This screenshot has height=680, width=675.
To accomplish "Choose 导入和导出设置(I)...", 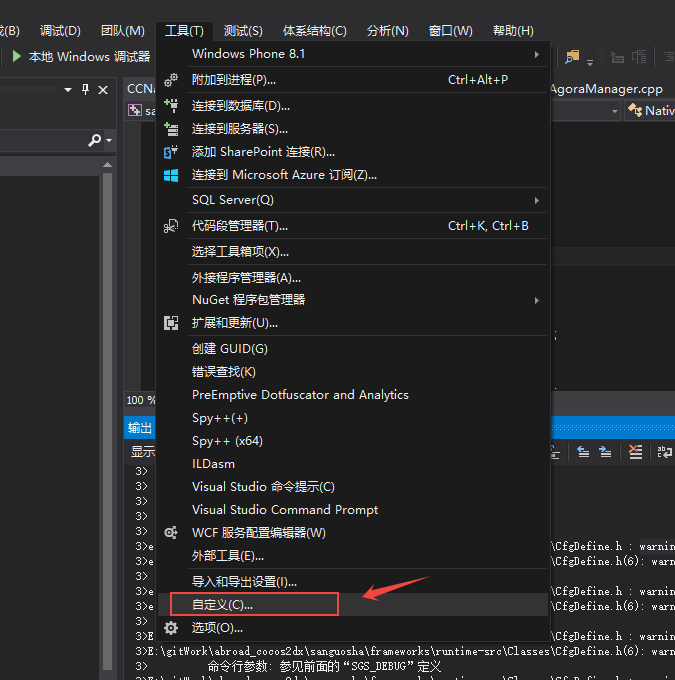I will coord(353,582).
